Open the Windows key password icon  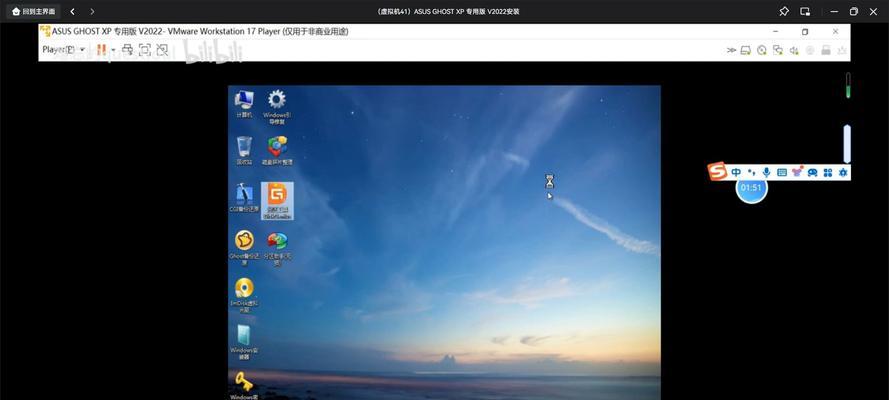tap(244, 385)
